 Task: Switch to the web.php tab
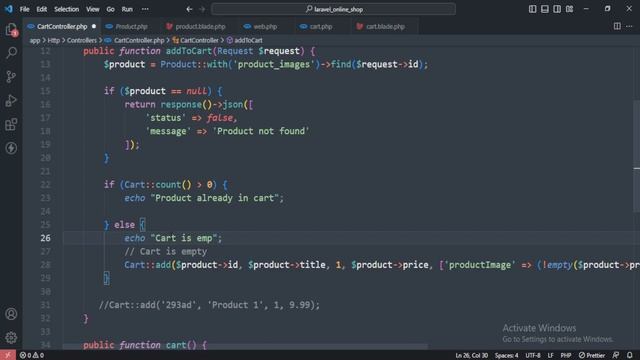click(x=265, y=27)
